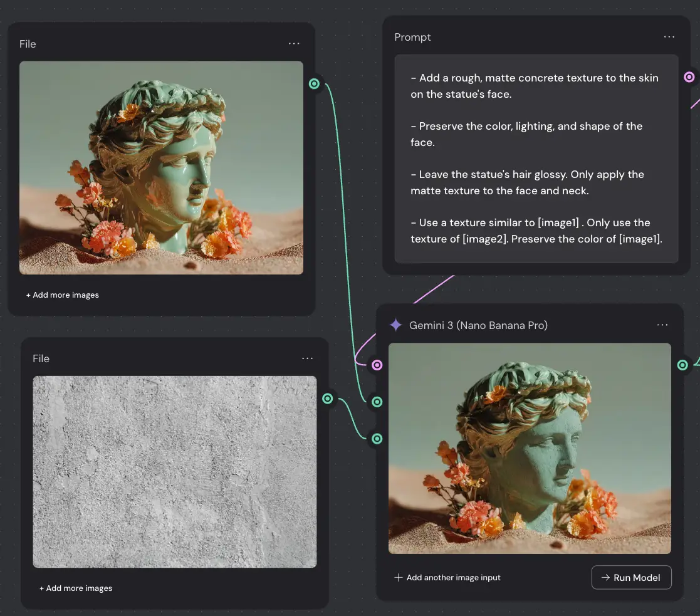The width and height of the screenshot is (700, 616).
Task: Click "Add more images" under the statue file
Action: pos(63,295)
